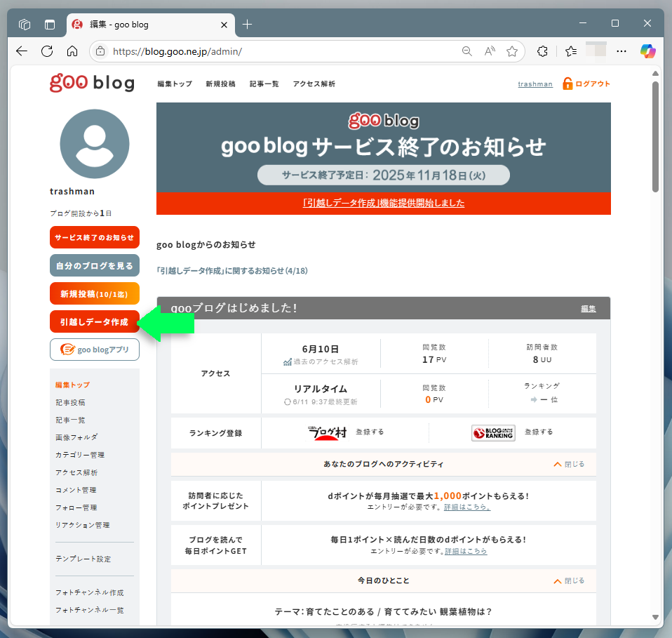The width and height of the screenshot is (672, 638).
Task: Open アクセス解析 in the top menu
Action: 314,84
